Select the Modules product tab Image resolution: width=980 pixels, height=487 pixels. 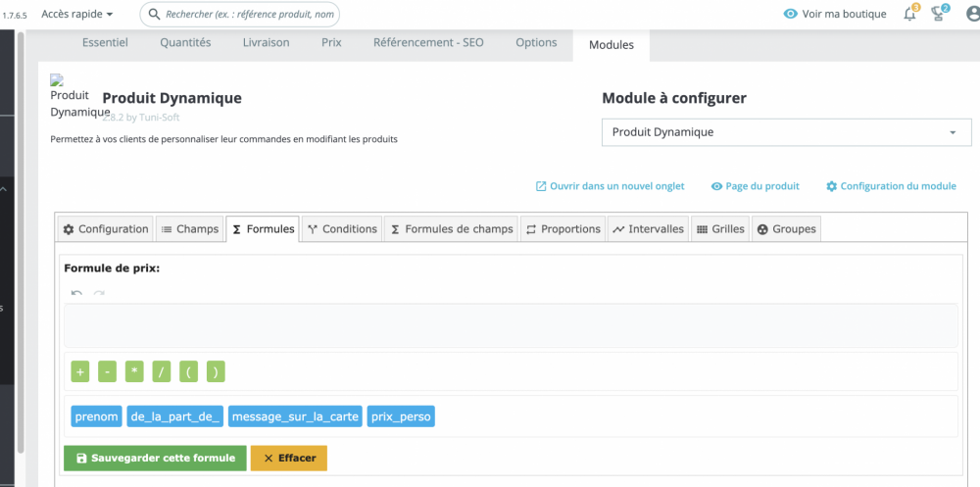[612, 45]
